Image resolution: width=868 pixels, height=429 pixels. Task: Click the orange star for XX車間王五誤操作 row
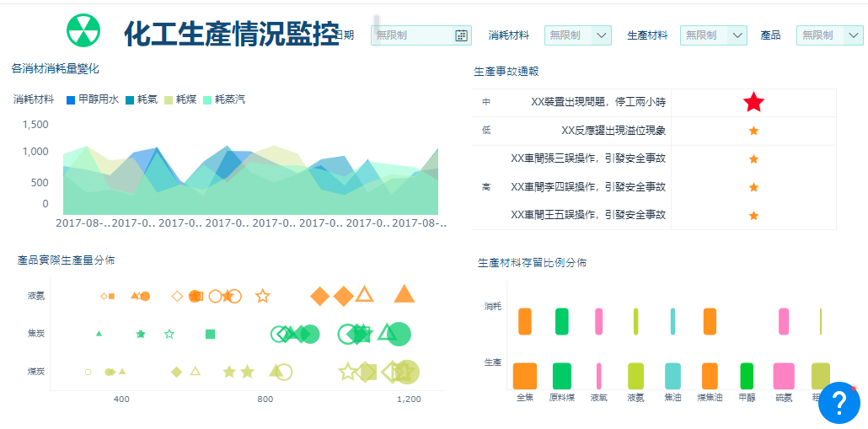(753, 215)
